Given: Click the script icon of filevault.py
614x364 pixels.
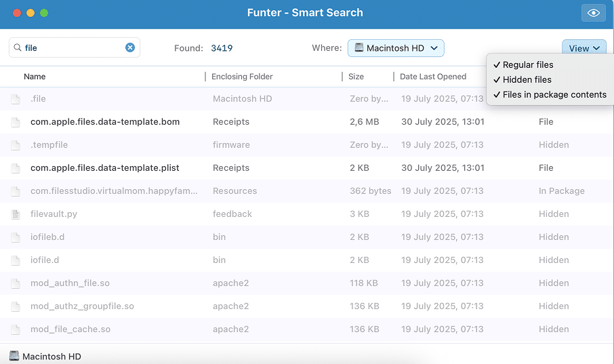Looking at the screenshot, I should [16, 214].
